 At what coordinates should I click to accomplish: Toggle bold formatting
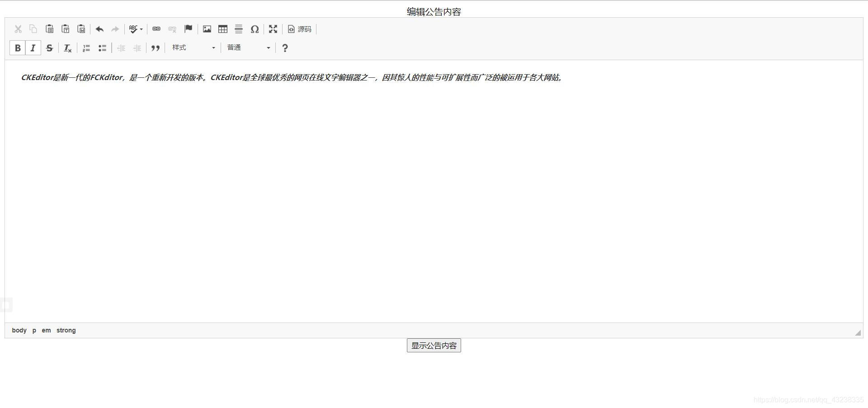(x=18, y=48)
